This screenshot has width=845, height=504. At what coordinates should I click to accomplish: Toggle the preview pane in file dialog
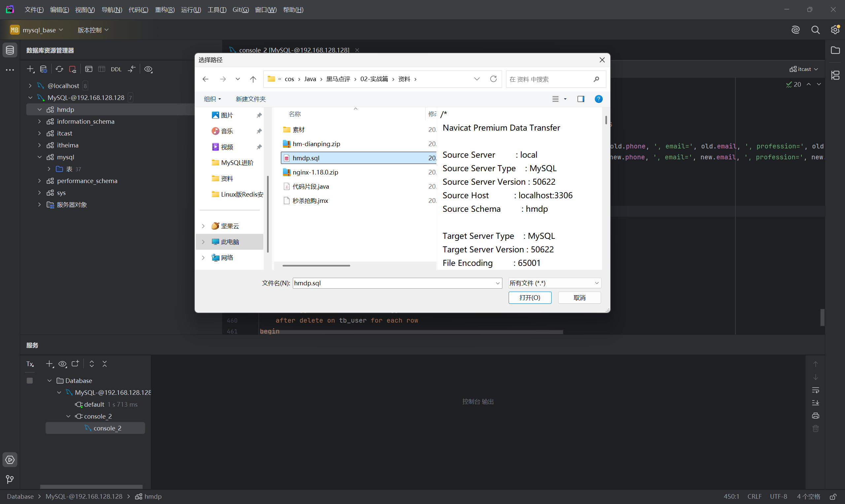tap(581, 99)
